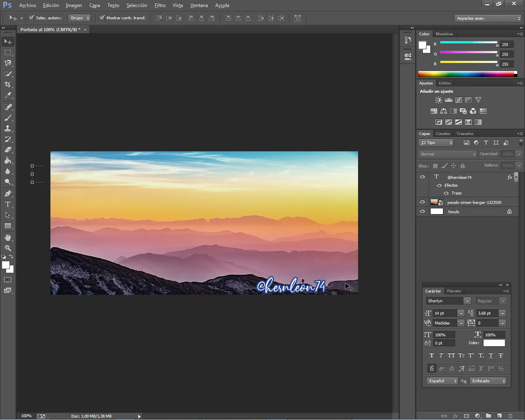525x420 pixels.
Task: Select the Eyedropper tool
Action: [8, 95]
